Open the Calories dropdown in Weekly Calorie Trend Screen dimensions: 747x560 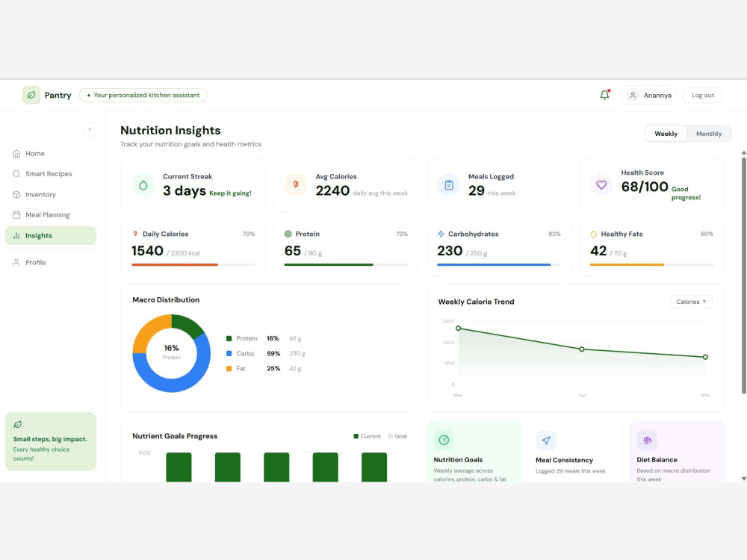[691, 302]
